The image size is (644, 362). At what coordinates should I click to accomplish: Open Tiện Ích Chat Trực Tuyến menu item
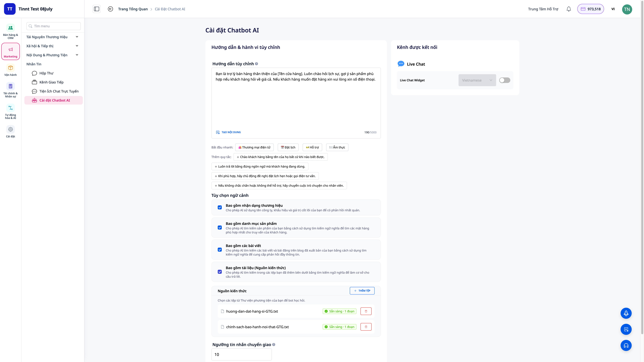pyautogui.click(x=53, y=91)
